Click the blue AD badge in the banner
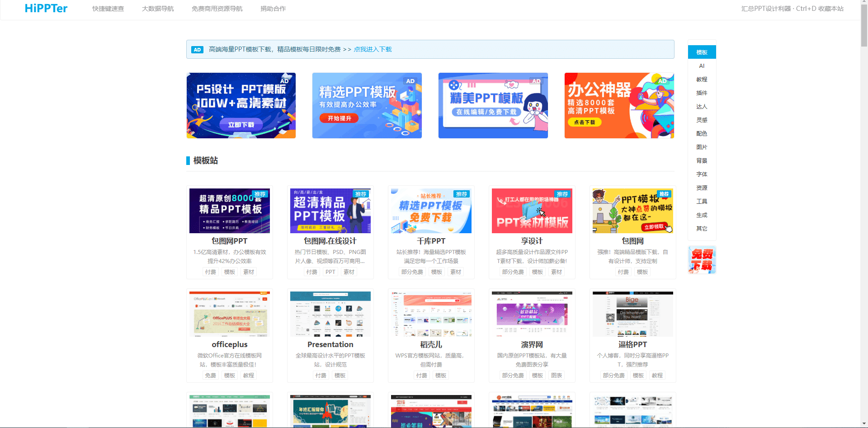Image resolution: width=868 pixels, height=428 pixels. coord(197,50)
